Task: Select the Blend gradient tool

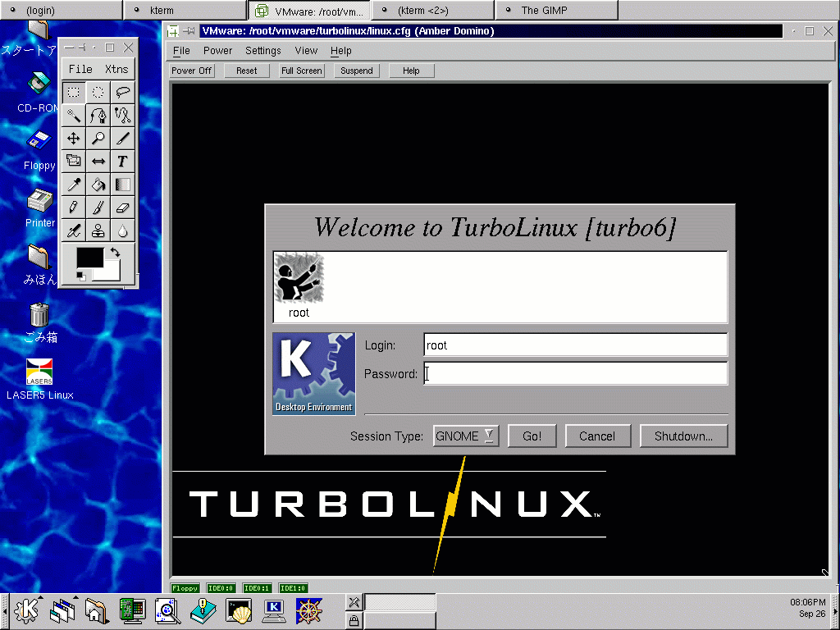Action: tap(123, 185)
